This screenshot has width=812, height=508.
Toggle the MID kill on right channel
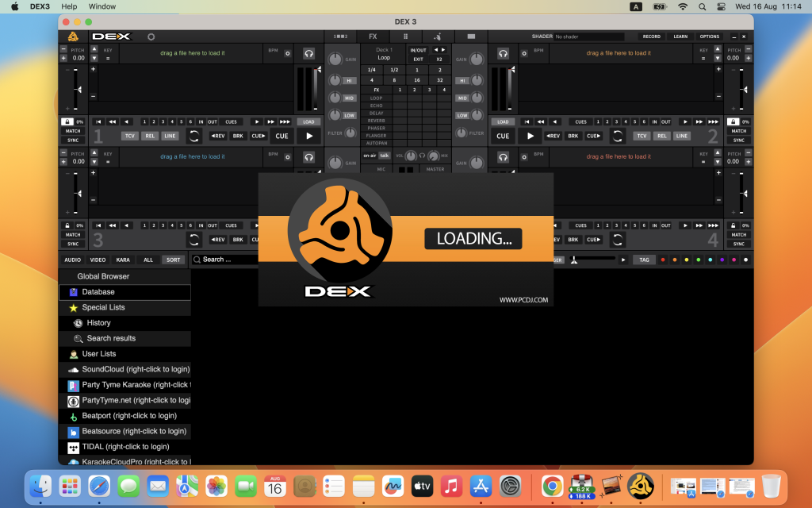[x=462, y=98]
